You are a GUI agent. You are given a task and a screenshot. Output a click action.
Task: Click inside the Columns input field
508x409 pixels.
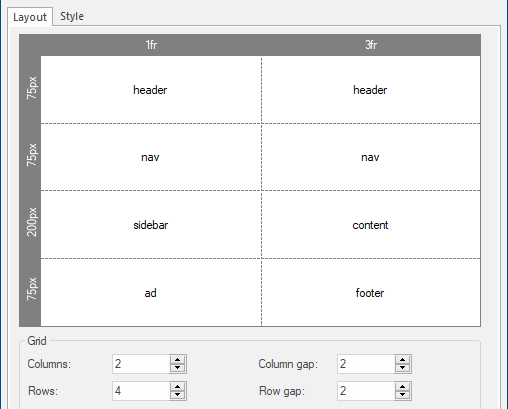point(141,364)
